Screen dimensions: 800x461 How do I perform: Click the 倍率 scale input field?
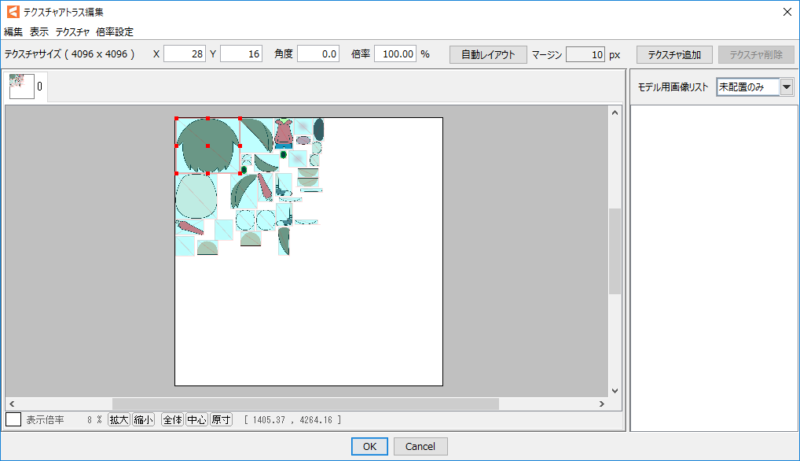[x=395, y=54]
